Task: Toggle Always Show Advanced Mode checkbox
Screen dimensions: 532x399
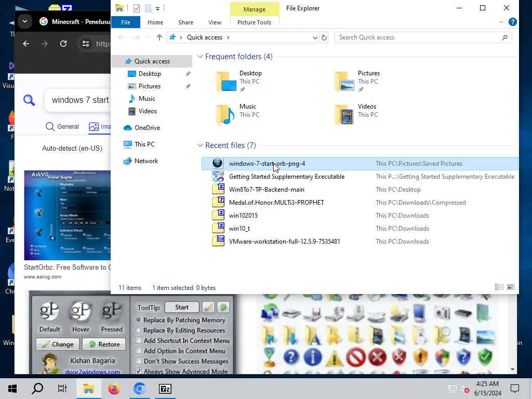Action: (x=138, y=371)
